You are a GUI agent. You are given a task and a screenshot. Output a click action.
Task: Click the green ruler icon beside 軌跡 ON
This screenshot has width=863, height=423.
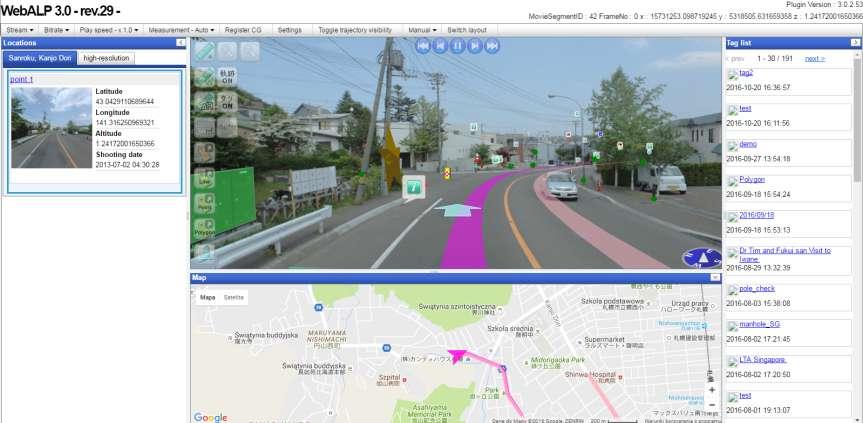click(204, 77)
